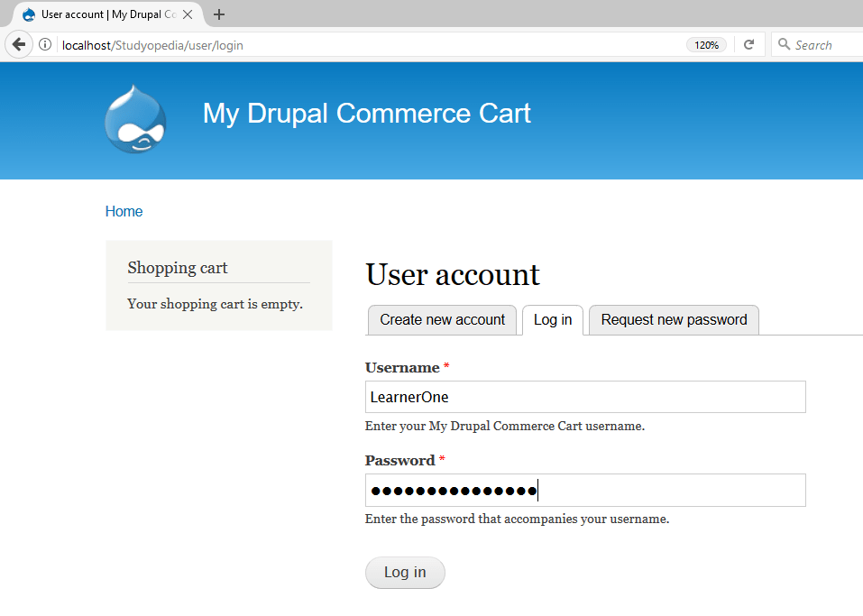Click the Password field label
This screenshot has height=616, width=863.
click(x=400, y=460)
